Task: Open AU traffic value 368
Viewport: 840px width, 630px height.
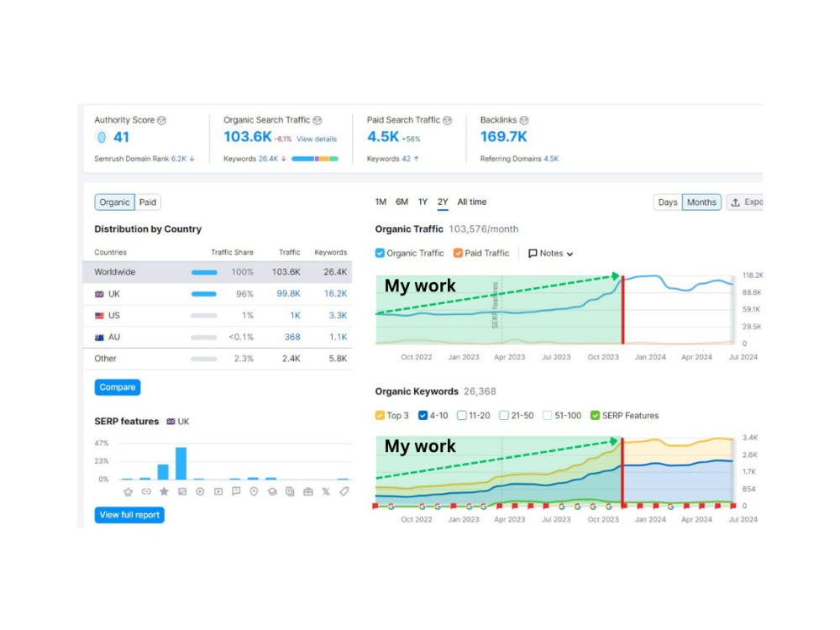Action: (x=292, y=338)
